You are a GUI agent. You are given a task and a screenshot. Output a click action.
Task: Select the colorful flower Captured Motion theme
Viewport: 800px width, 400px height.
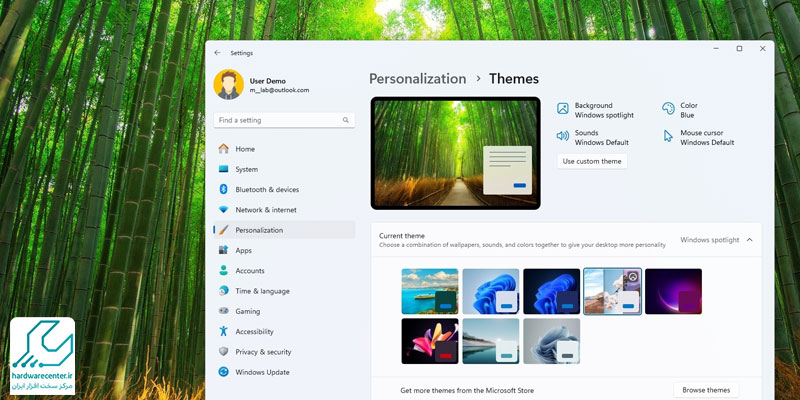[x=430, y=341]
